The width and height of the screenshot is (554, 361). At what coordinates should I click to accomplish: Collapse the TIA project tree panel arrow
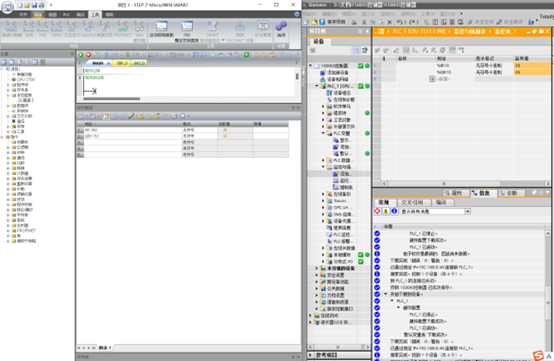pos(367,31)
